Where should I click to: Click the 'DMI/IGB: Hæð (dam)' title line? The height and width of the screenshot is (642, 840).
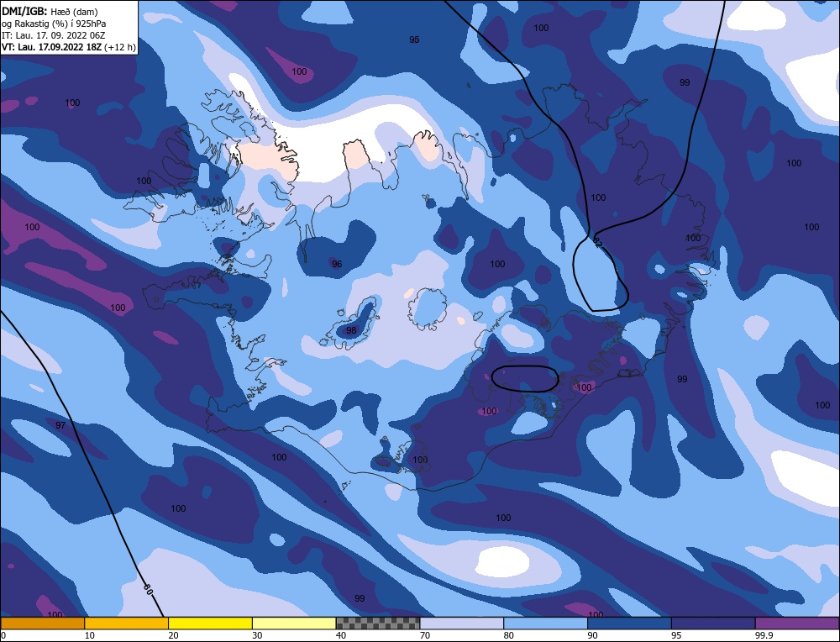50,11
